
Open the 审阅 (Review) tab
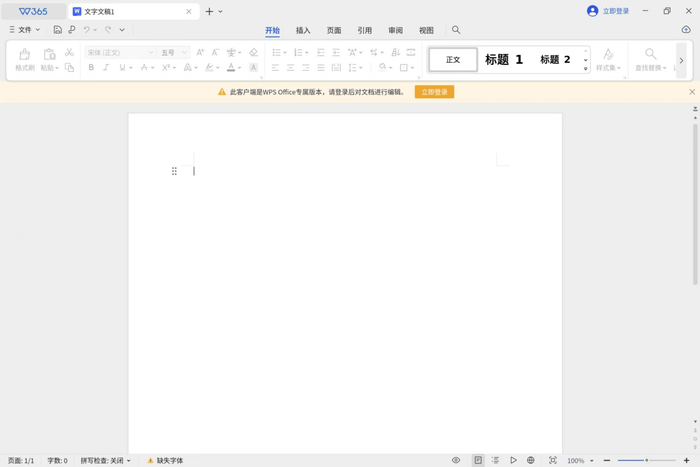(x=395, y=30)
